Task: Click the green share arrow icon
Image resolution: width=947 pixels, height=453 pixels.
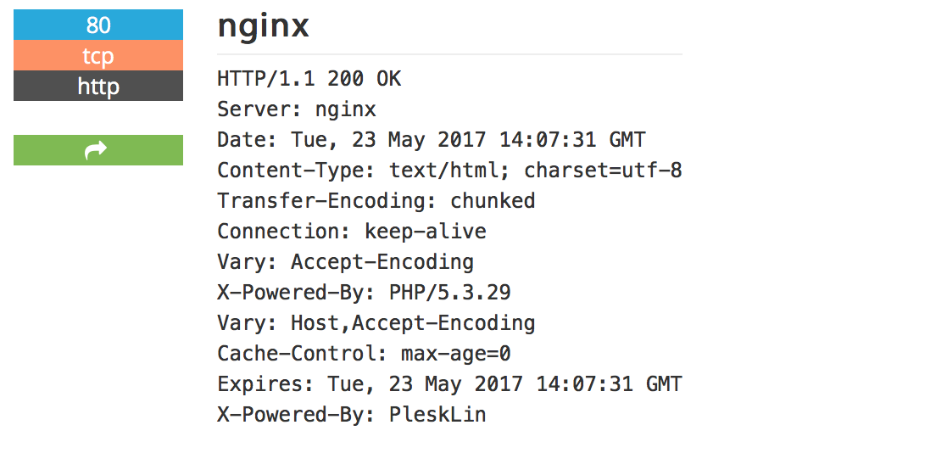Action: click(x=97, y=150)
